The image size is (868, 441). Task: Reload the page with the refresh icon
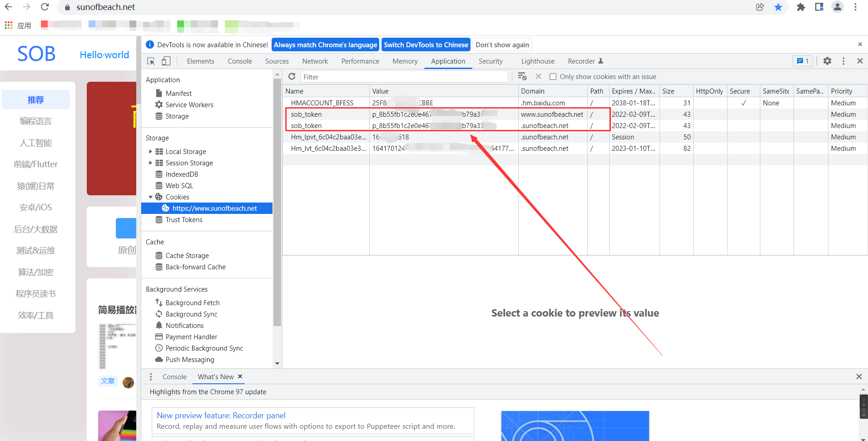point(45,7)
